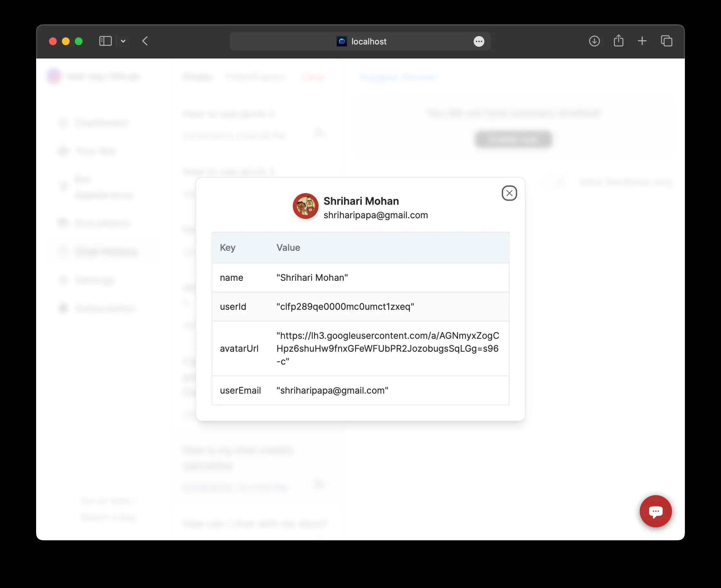Show the tab overview grid icon
Viewport: 721px width, 588px height.
click(667, 41)
